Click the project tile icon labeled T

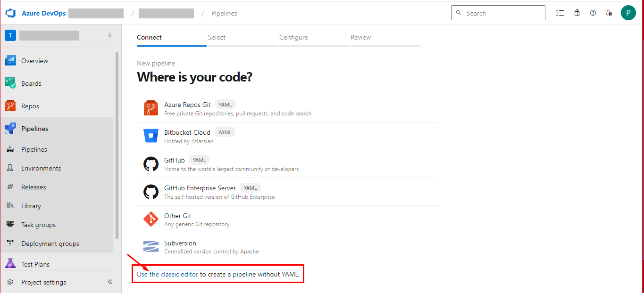pos(10,35)
